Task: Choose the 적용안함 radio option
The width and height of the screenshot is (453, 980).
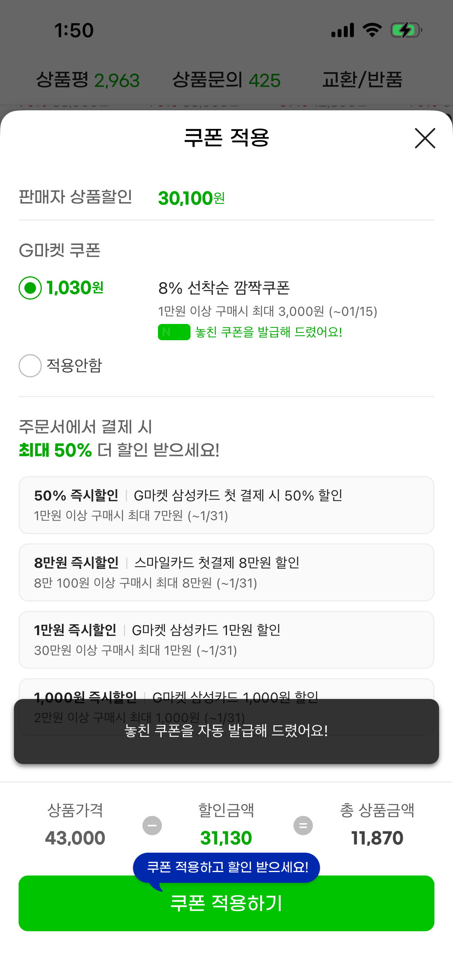Action: click(x=30, y=366)
